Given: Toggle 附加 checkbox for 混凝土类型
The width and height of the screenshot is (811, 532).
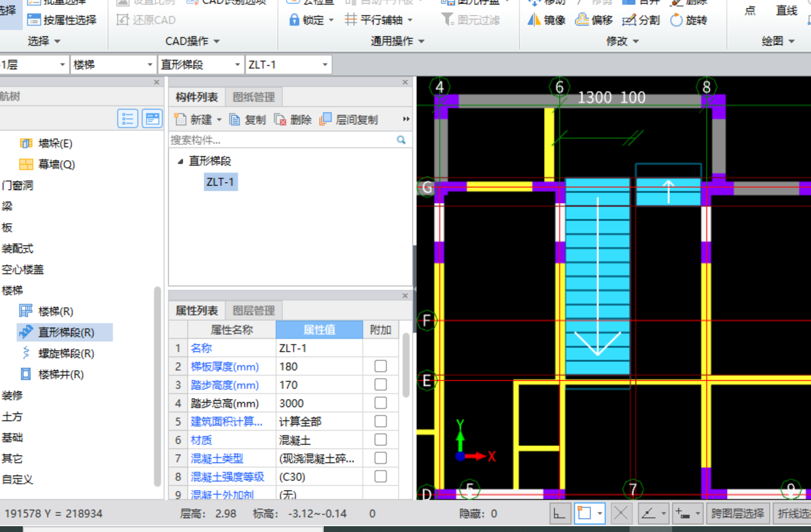Looking at the screenshot, I should click(x=380, y=458).
